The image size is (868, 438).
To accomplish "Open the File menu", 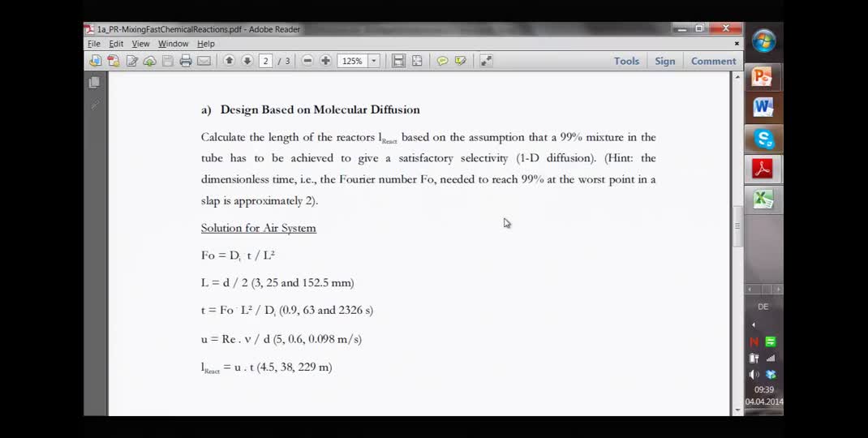I will (94, 44).
